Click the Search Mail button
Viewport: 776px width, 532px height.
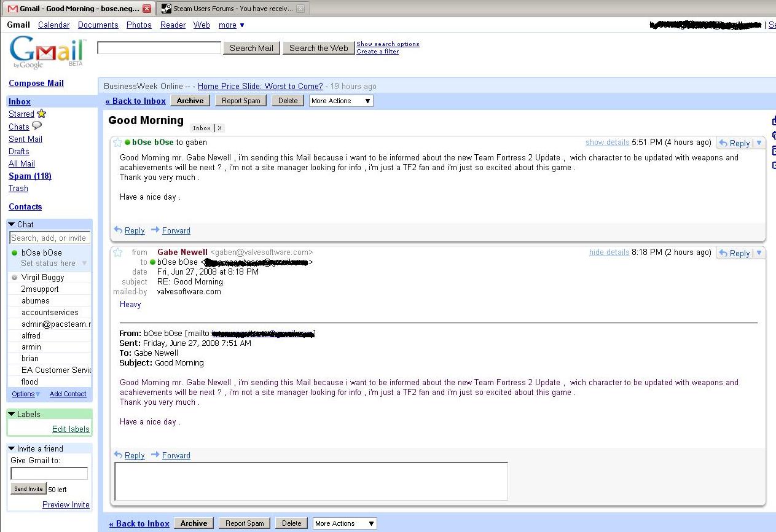251,48
